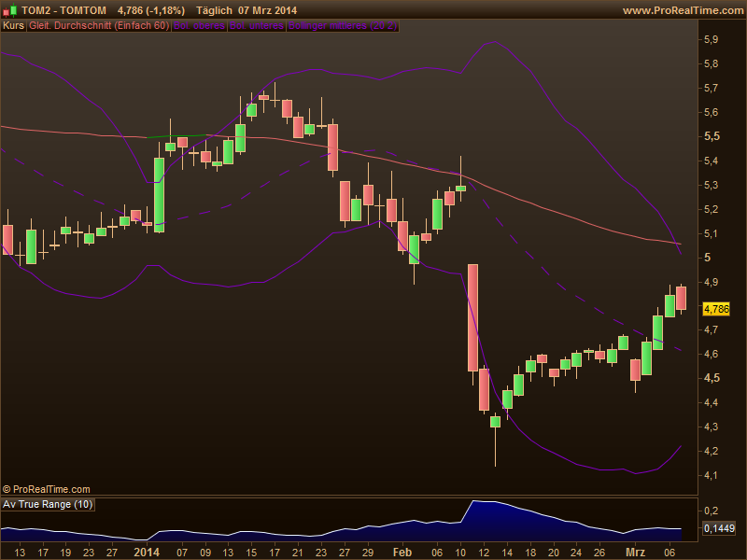The width and height of the screenshot is (747, 560).
Task: Click the 5,6 price axis label
Action: pyautogui.click(x=712, y=112)
